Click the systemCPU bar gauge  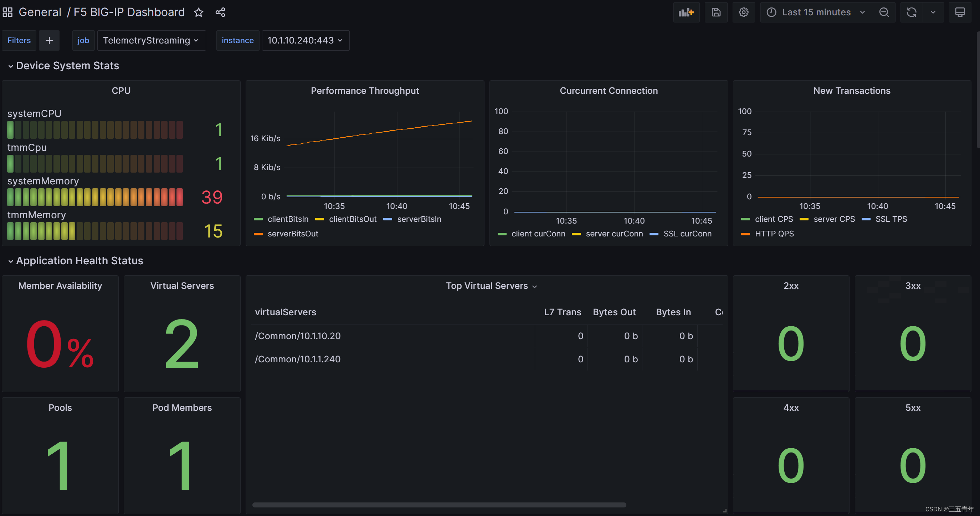pos(95,130)
